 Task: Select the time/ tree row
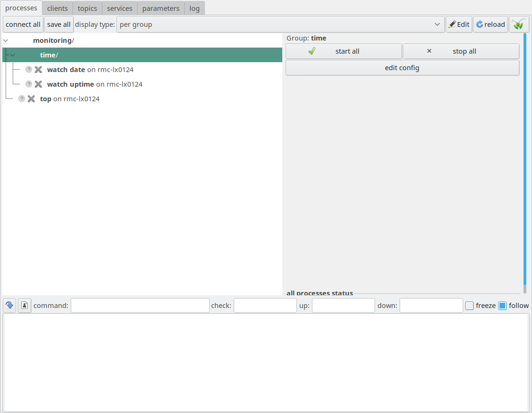(x=142, y=55)
